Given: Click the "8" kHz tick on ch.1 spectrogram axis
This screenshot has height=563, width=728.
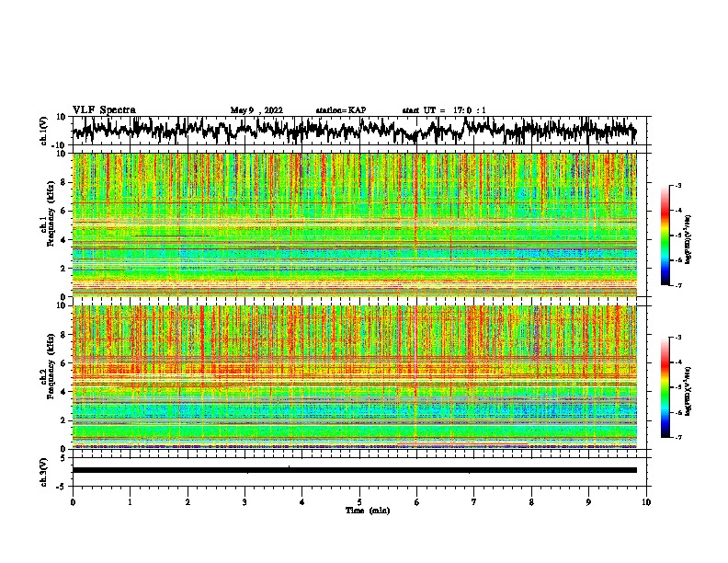Looking at the screenshot, I should (64, 182).
